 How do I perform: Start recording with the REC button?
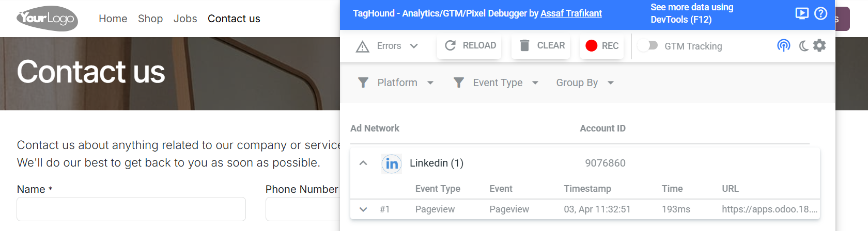tap(602, 46)
